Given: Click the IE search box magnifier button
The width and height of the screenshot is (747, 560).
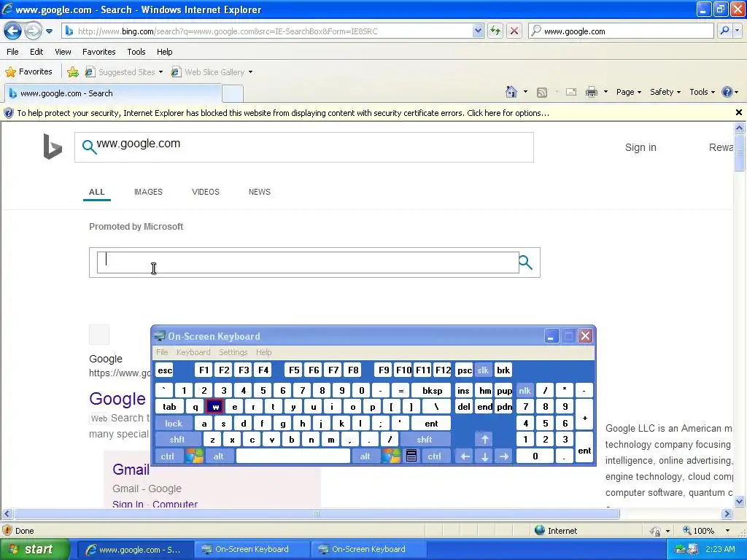Looking at the screenshot, I should coord(724,31).
